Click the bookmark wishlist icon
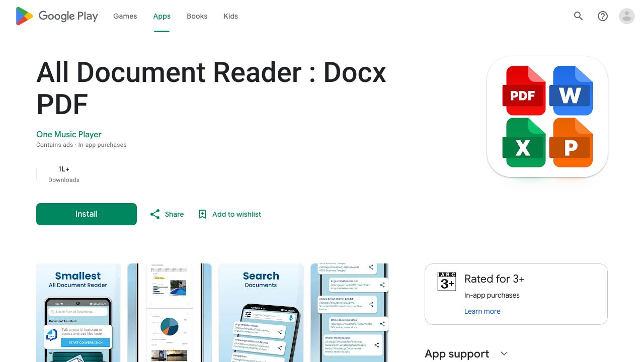The width and height of the screenshot is (644, 362). pyautogui.click(x=202, y=214)
